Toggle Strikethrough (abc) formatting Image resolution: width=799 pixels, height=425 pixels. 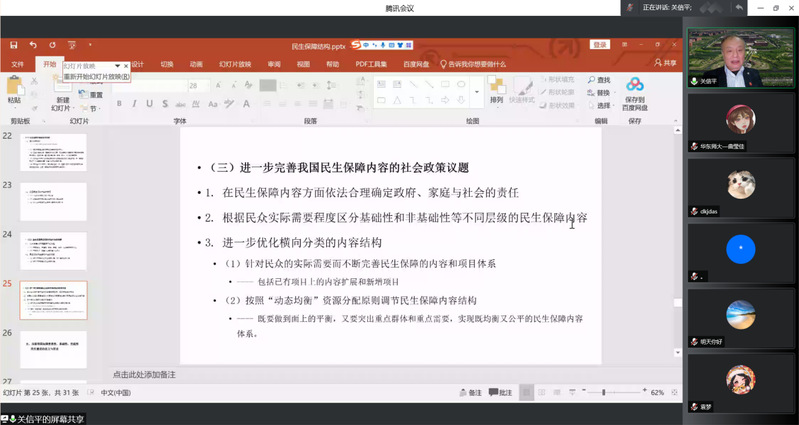180,104
